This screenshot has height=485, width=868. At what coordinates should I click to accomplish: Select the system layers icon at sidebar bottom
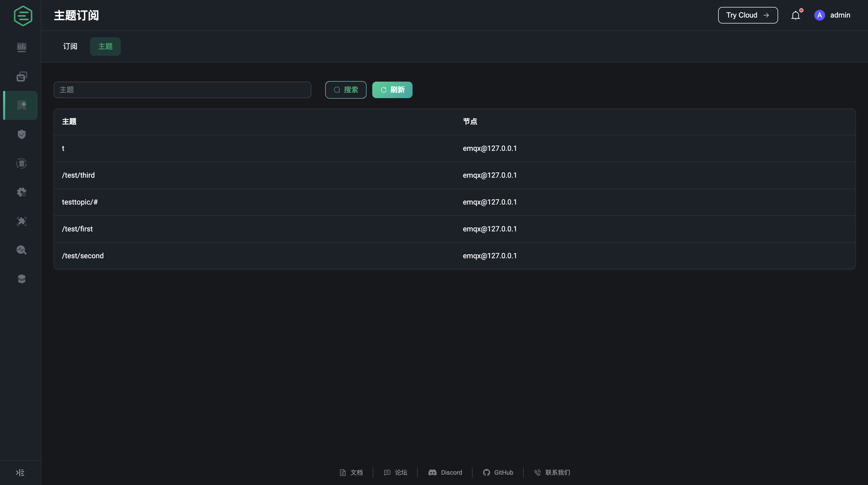point(21,279)
